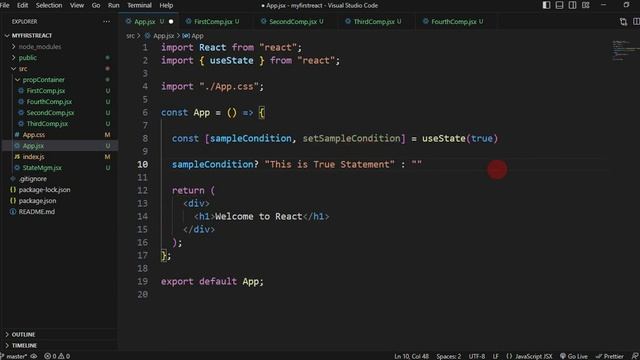This screenshot has height=360, width=640.
Task: Toggle secondary sidebar layout icon
Action: (572, 5)
